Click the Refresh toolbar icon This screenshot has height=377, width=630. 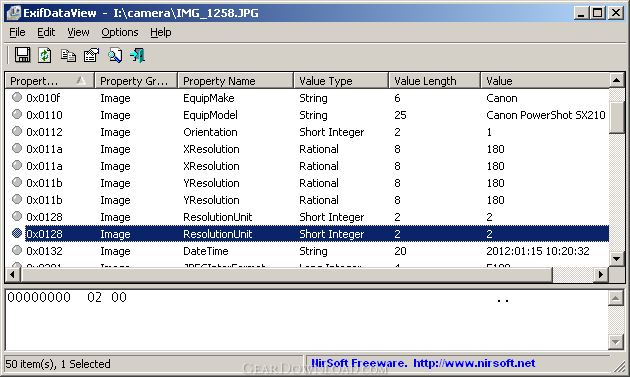(45, 55)
